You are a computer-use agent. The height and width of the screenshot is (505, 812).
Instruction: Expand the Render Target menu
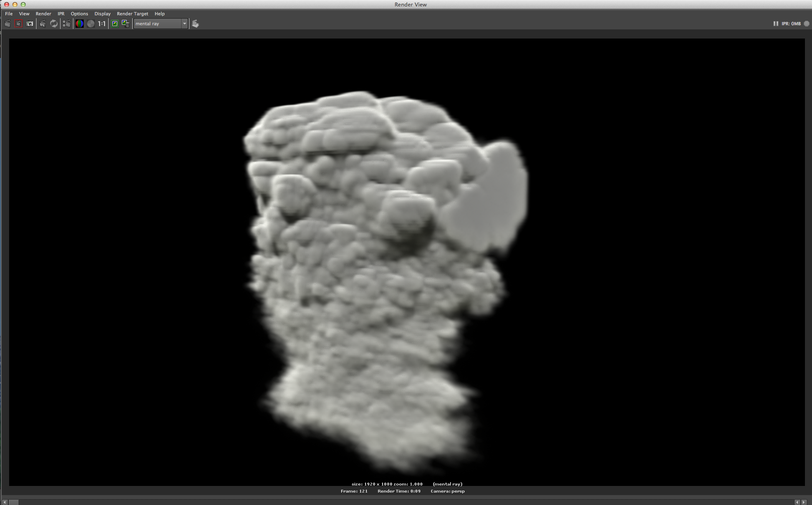(132, 14)
